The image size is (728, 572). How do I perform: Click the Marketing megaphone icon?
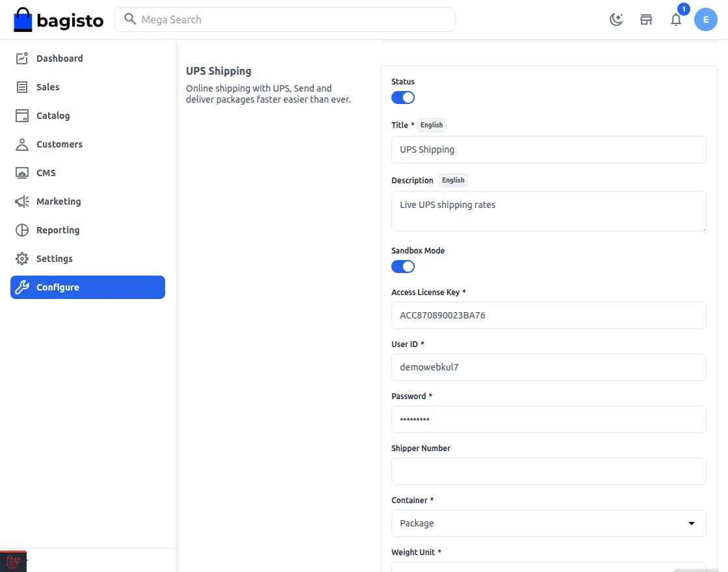[x=22, y=201]
